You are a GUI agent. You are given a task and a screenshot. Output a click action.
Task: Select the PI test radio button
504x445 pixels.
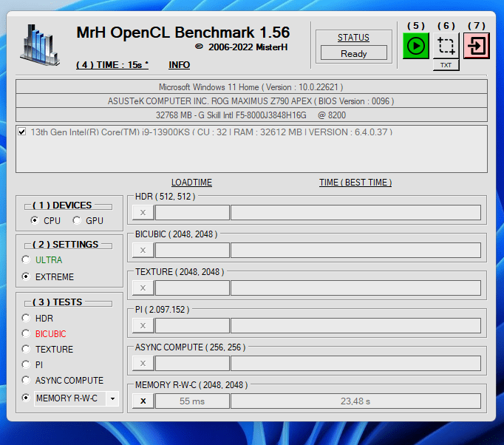(26, 364)
